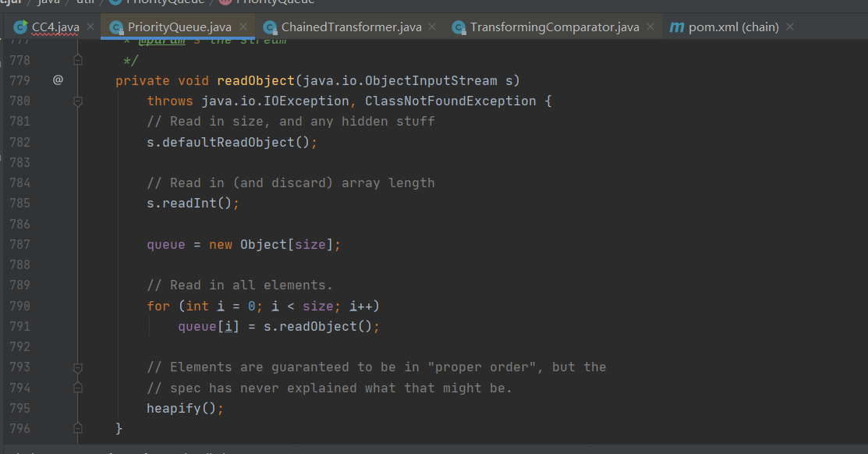Click ClassNotFoundException in throws clause

point(450,101)
